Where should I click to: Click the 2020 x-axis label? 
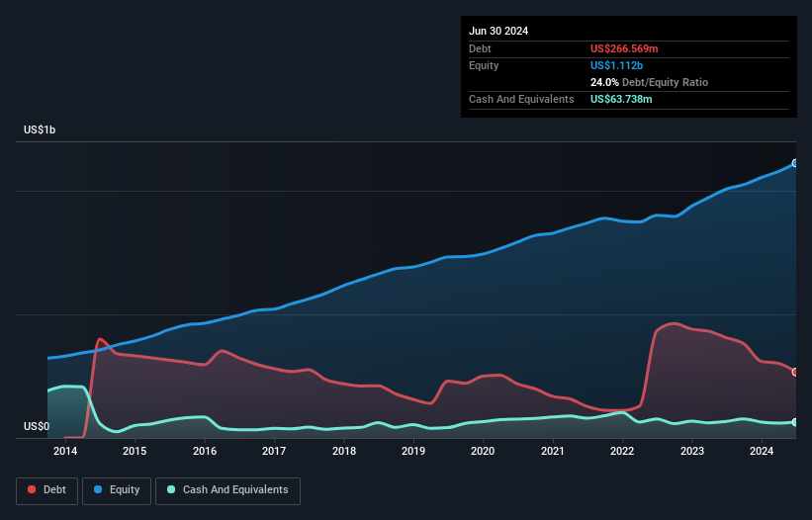tap(483, 451)
